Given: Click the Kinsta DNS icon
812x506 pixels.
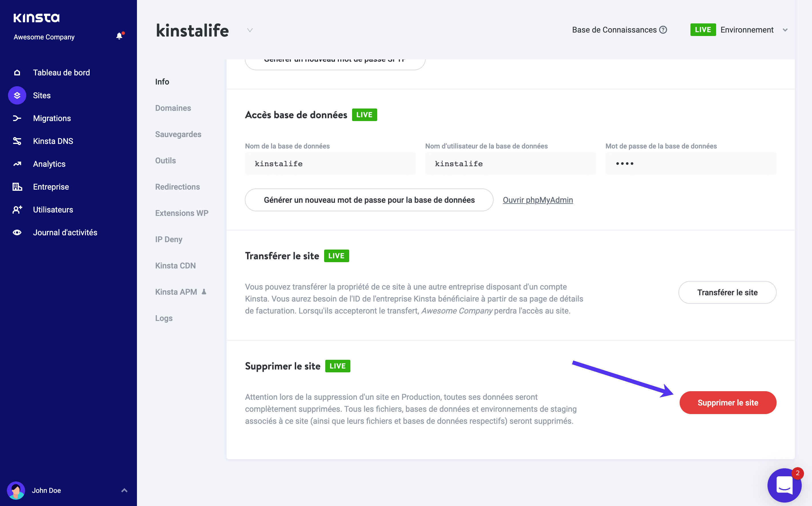Looking at the screenshot, I should point(17,141).
